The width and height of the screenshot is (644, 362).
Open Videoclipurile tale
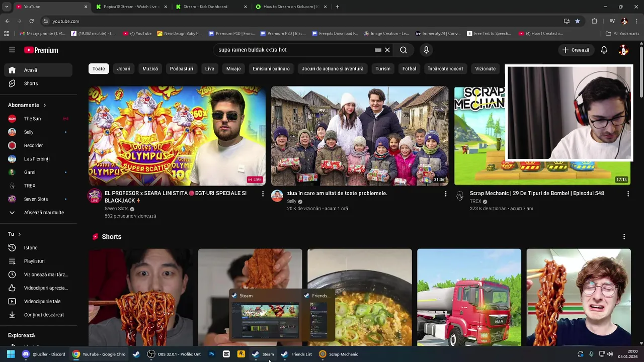[38, 301]
